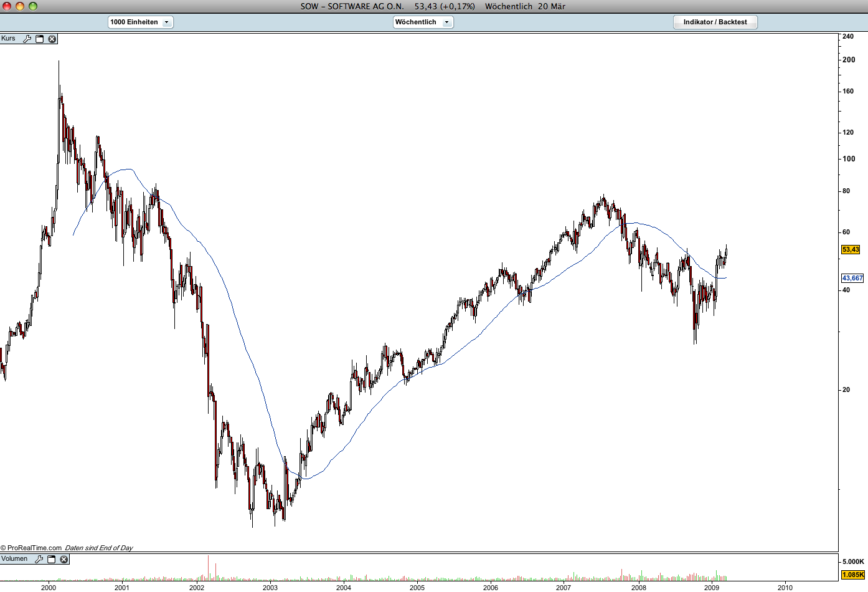Click the 2002 year label on time axis
This screenshot has height=592, width=868.
click(x=197, y=587)
